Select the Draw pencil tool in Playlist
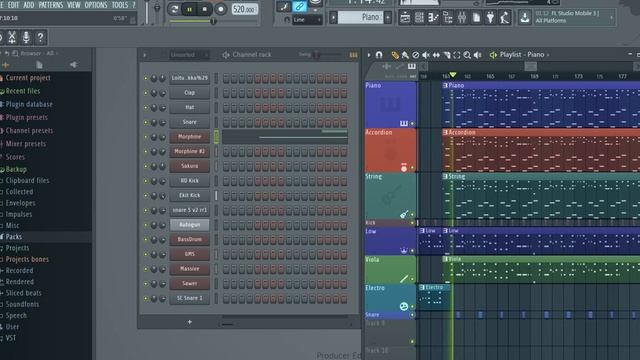 (395, 55)
